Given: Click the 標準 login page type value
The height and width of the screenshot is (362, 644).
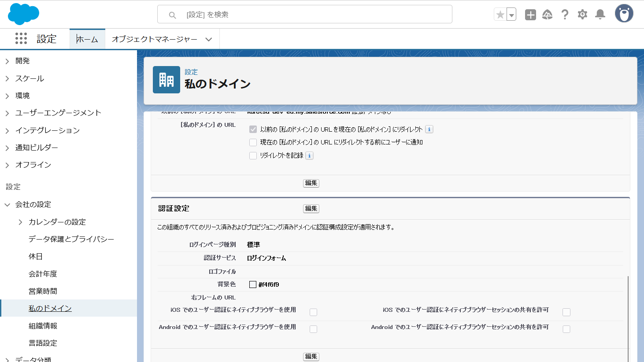Looking at the screenshot, I should click(253, 244).
